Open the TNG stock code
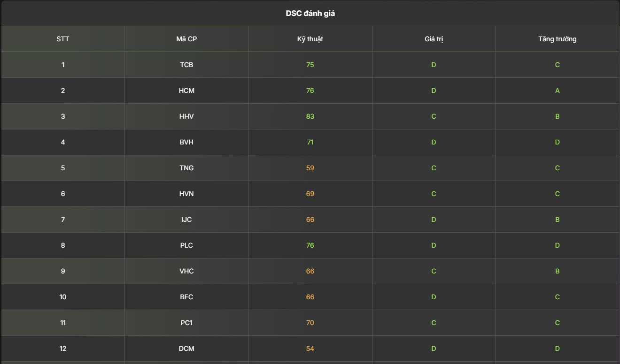This screenshot has width=620, height=364. click(x=186, y=168)
